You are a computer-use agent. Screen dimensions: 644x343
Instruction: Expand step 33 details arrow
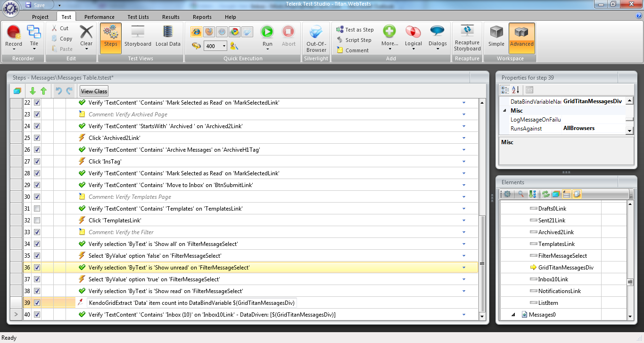coord(463,232)
